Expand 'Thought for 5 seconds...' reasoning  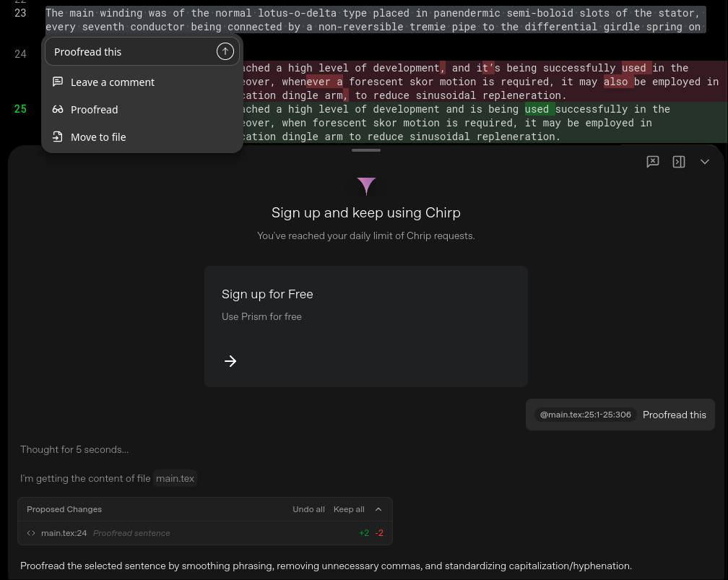coord(74,449)
